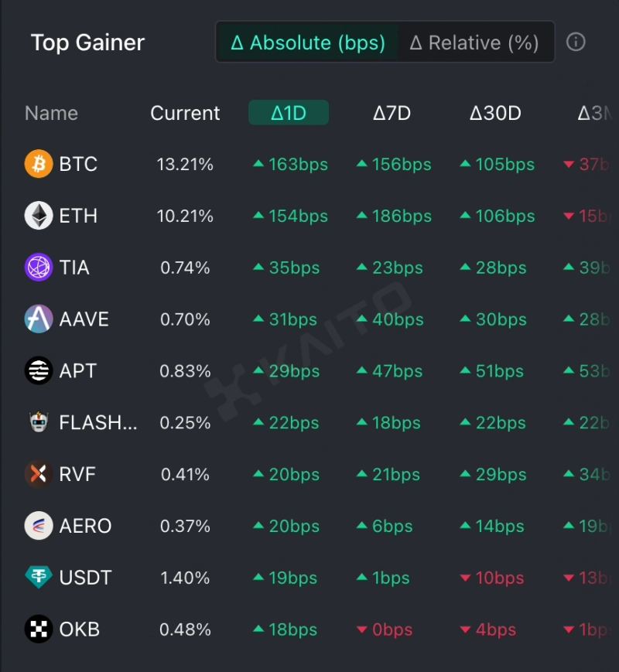Click the APT token icon

click(x=39, y=371)
